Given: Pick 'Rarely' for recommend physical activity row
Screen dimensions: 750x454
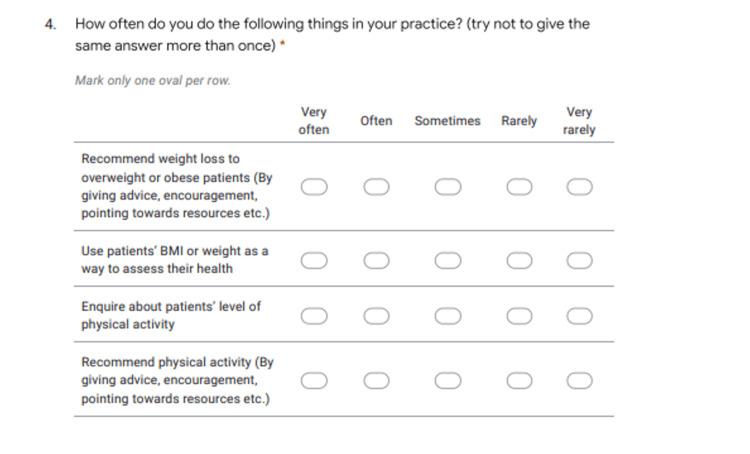Looking at the screenshot, I should pyautogui.click(x=519, y=381).
